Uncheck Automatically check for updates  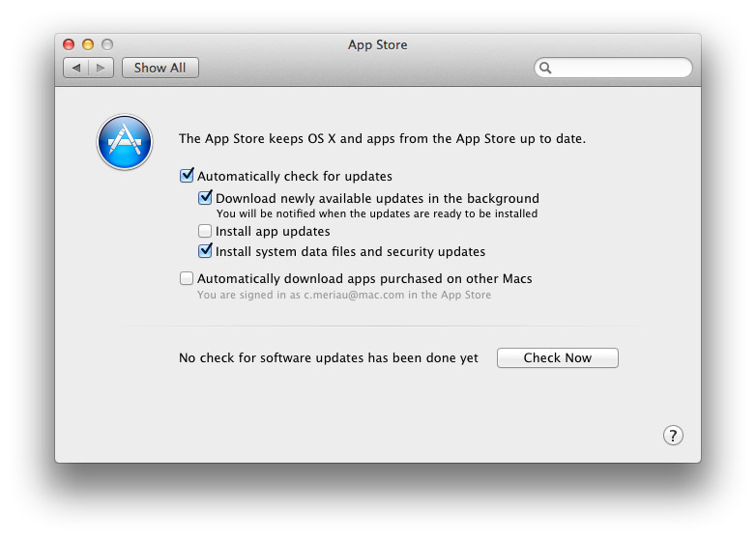(x=187, y=176)
